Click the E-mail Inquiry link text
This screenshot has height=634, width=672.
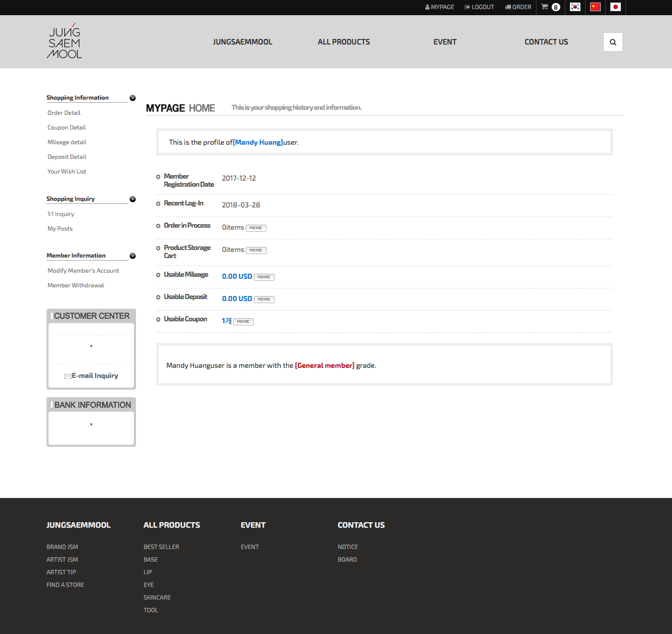(95, 375)
